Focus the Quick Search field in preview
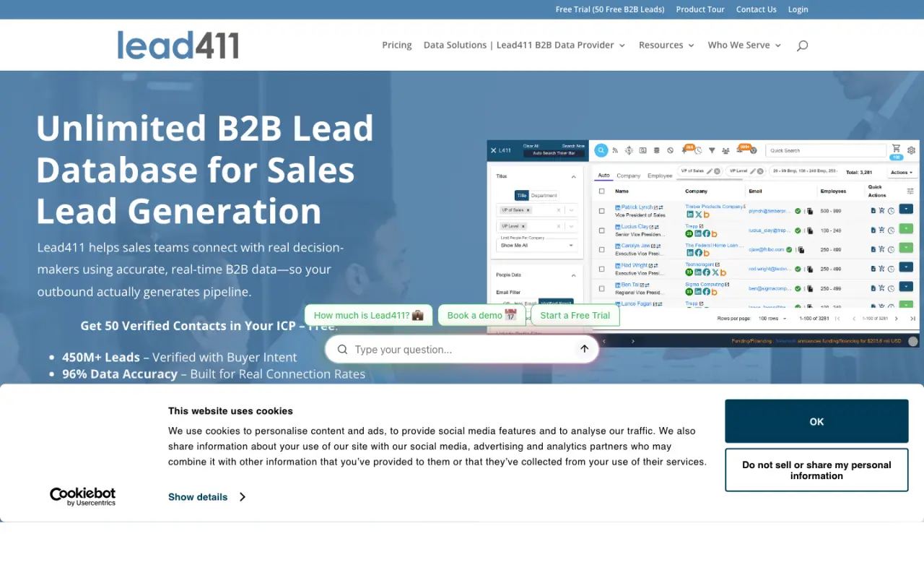924x578 pixels. [x=826, y=150]
